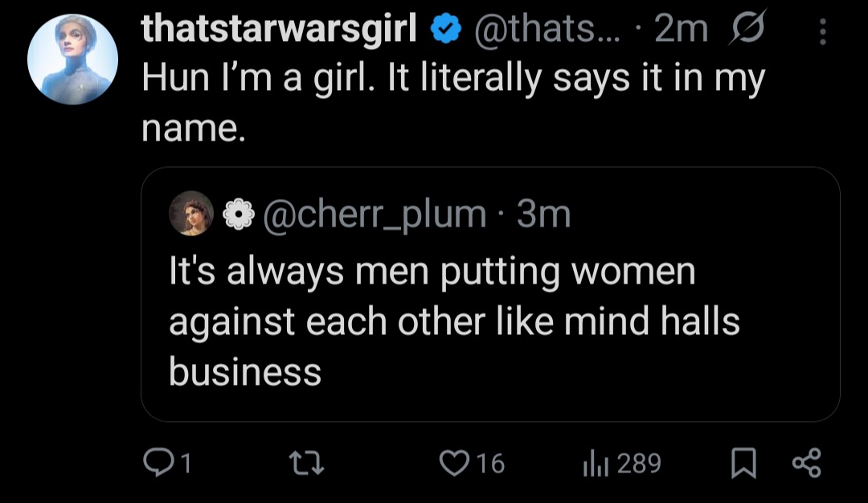
Task: Like the tweet with heart icon
Action: coord(454,463)
